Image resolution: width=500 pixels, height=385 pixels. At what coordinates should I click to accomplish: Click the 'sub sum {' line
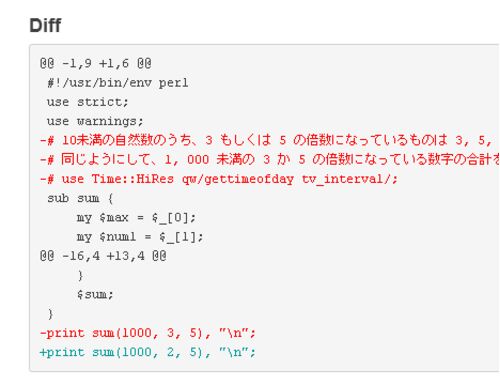80,198
